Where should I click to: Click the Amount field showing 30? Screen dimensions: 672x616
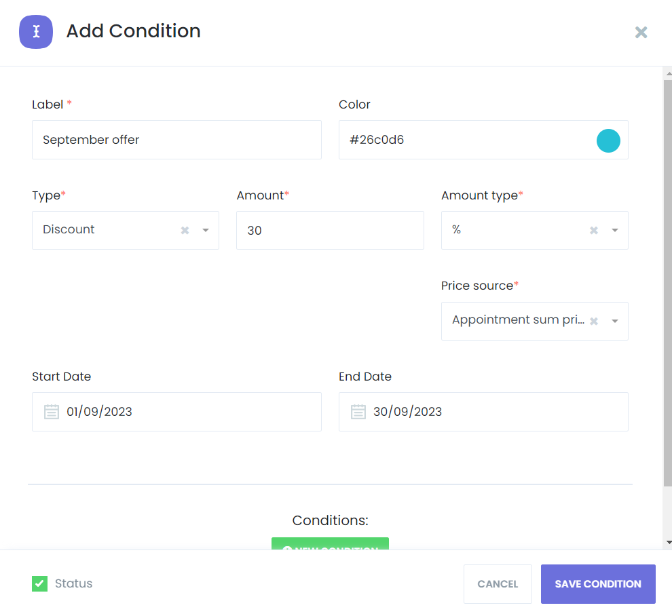[330, 230]
